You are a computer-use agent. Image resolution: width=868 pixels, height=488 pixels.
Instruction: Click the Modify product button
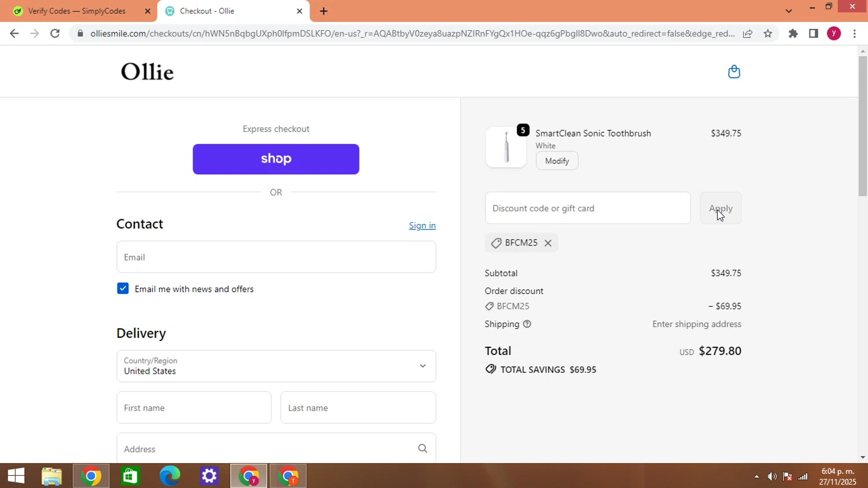tap(557, 161)
